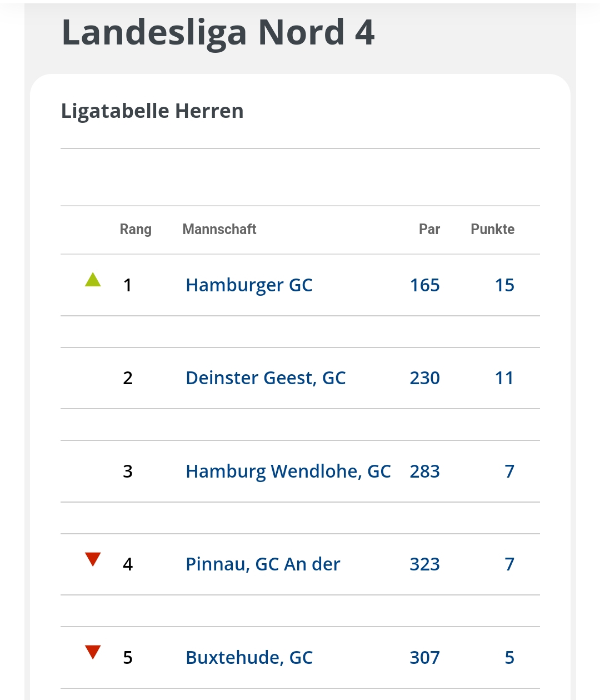The image size is (600, 700).
Task: Click the Mannschaft column header
Action: coord(219,229)
